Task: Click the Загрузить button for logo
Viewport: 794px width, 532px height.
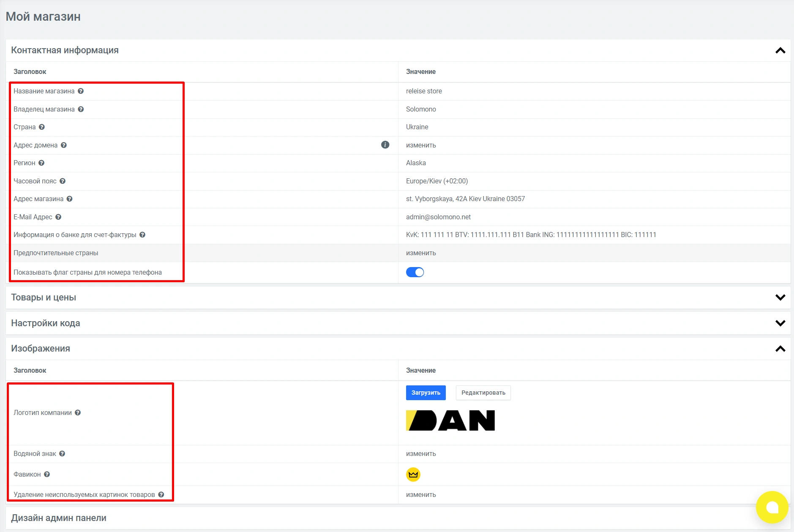Action: pos(426,393)
